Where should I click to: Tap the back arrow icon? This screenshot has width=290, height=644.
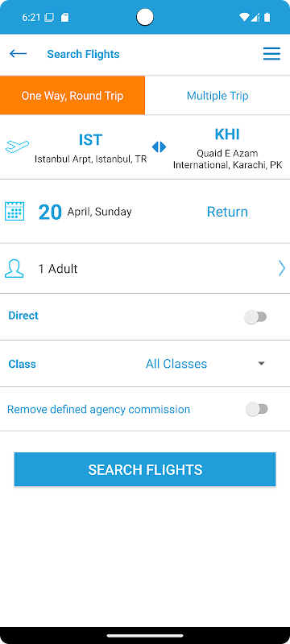18,54
